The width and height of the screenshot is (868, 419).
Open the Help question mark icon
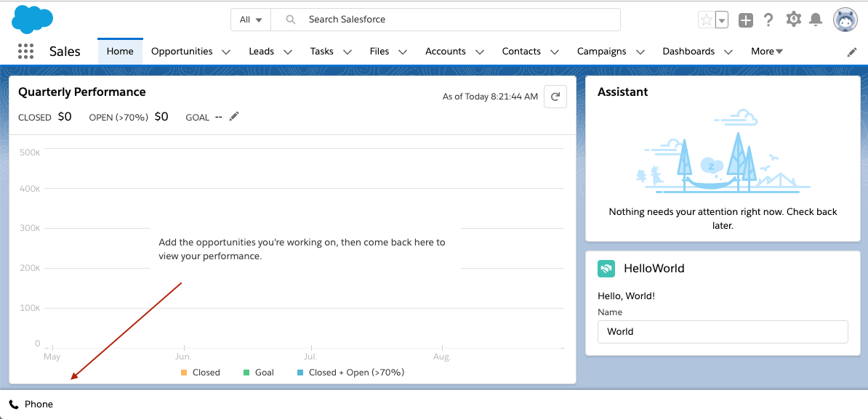(768, 20)
